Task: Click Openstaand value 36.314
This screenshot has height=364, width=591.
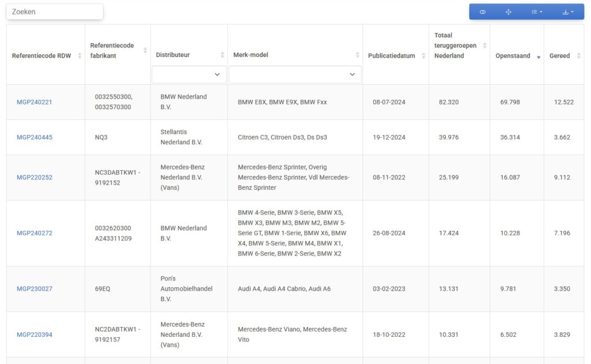Action: point(510,137)
